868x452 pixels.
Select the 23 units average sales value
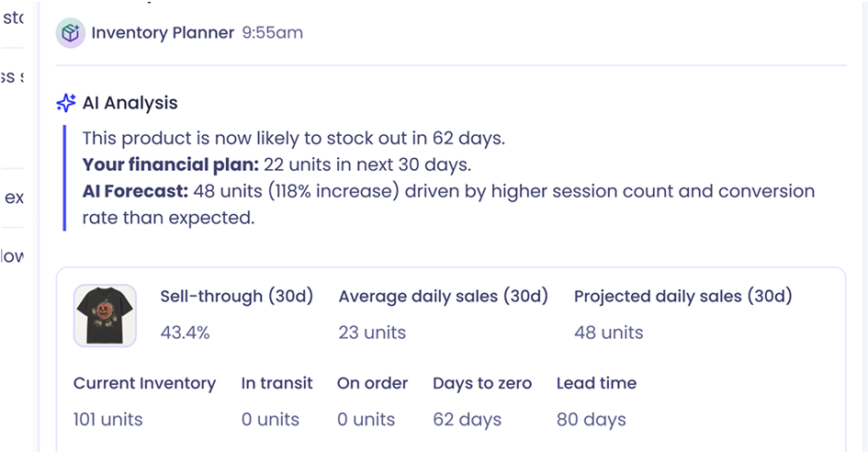click(372, 333)
